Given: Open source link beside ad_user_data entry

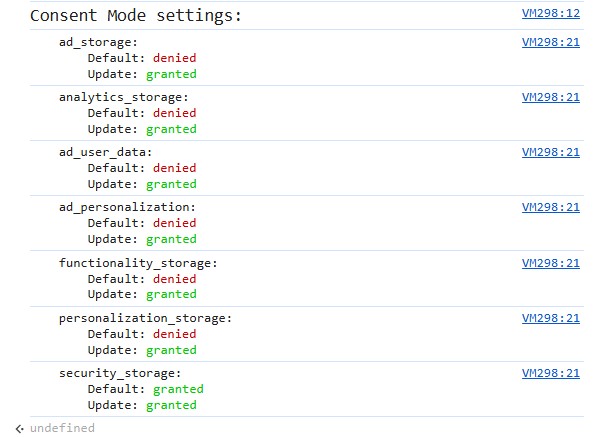Looking at the screenshot, I should pos(550,152).
